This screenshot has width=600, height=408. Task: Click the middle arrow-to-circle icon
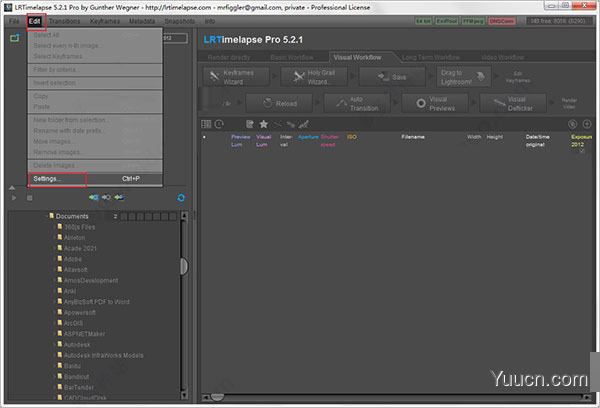click(x=106, y=197)
